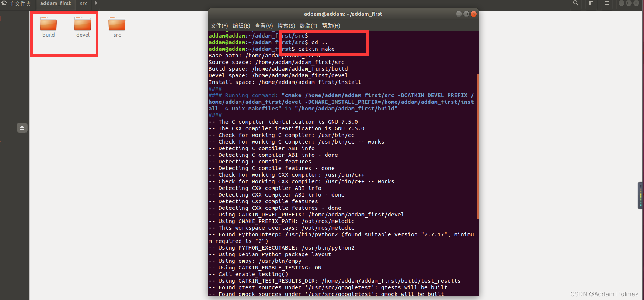Click 'Using CATKIN_TEST_RESULTS_DIR' output line

[x=335, y=281]
